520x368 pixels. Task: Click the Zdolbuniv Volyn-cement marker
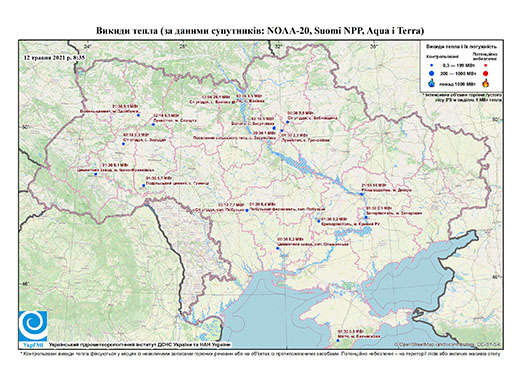(x=138, y=115)
